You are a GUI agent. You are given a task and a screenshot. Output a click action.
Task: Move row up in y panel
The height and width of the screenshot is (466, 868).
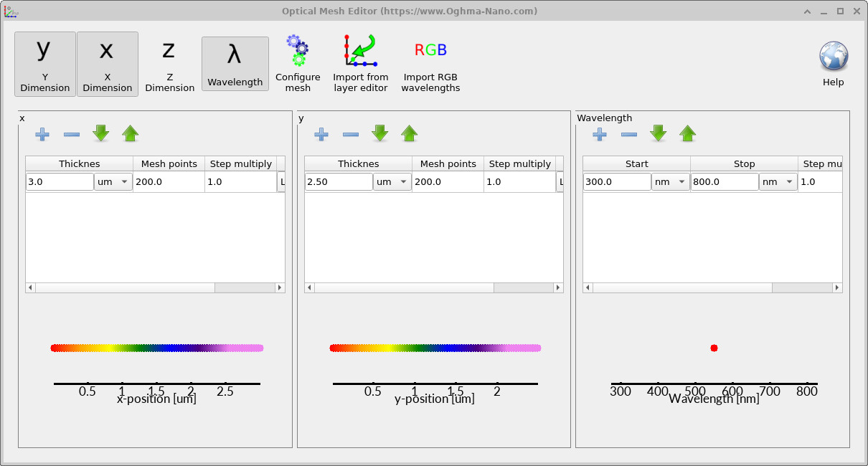coord(409,133)
